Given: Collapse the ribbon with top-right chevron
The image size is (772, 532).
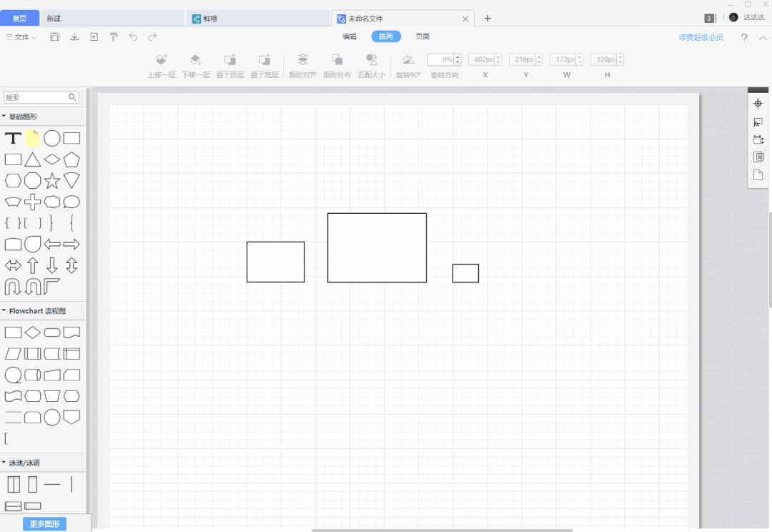Looking at the screenshot, I should click(x=762, y=38).
